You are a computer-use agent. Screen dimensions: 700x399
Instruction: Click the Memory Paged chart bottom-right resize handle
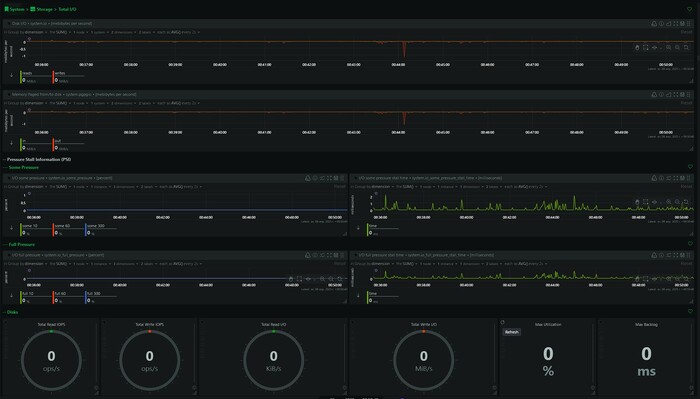[x=692, y=149]
